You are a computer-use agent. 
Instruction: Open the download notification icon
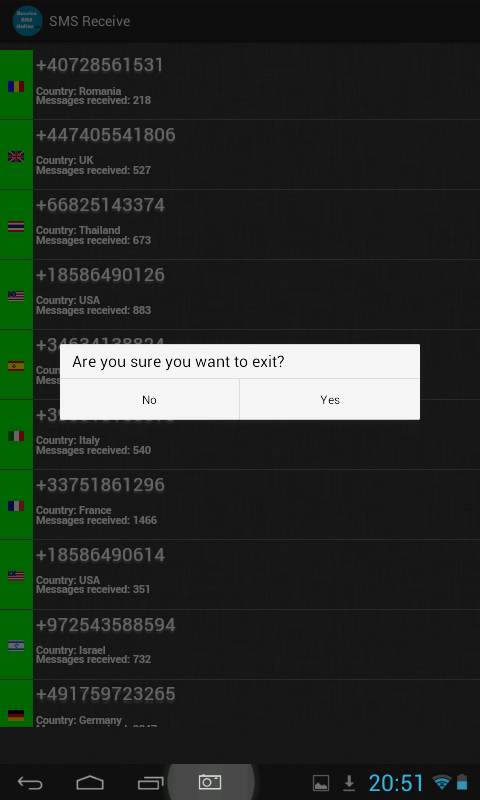[349, 783]
